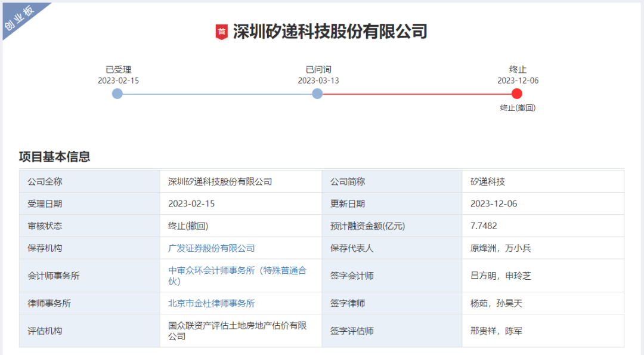Viewport: 644px width, 355px height.
Task: Click the red 首 badge icon beside the title
Action: (222, 32)
